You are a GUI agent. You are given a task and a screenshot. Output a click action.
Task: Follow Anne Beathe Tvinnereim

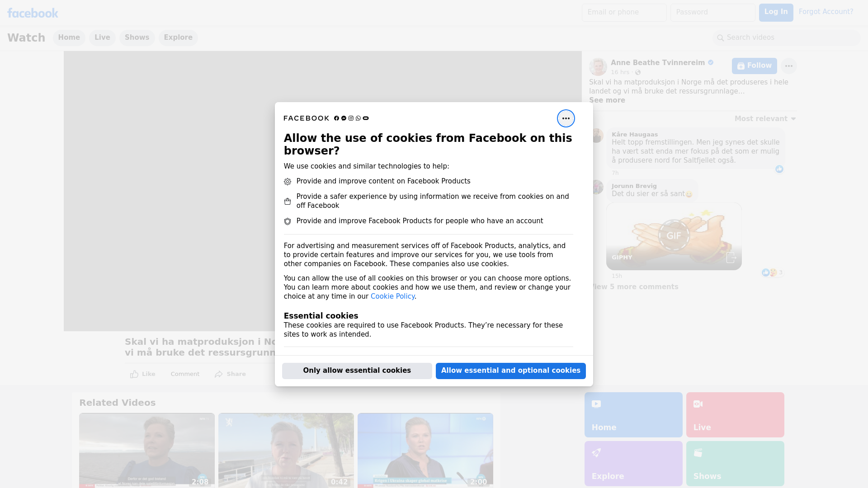[x=754, y=66]
